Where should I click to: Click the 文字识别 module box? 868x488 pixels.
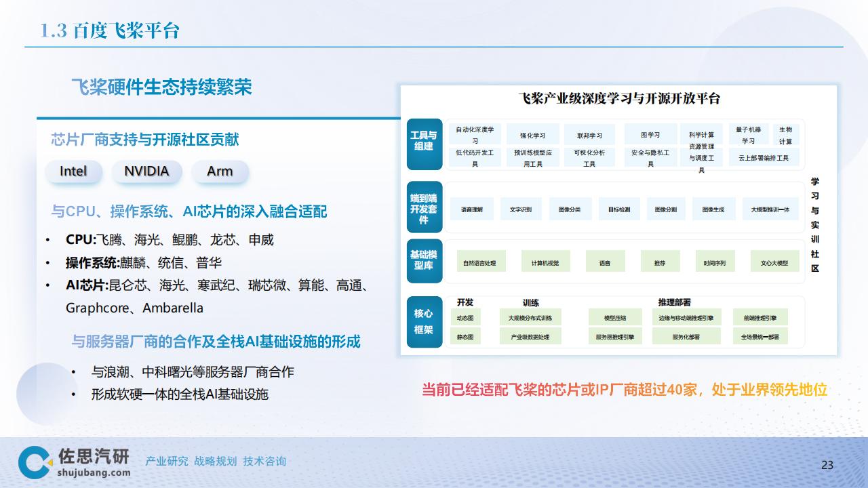(521, 209)
